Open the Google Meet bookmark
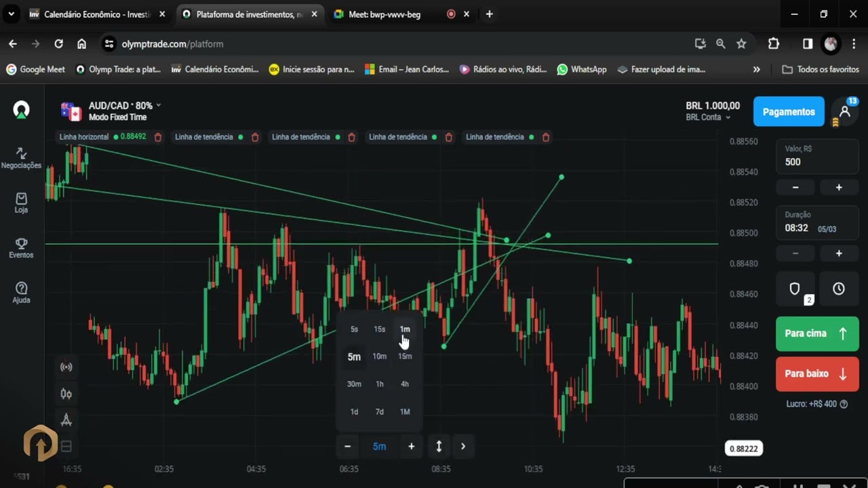The width and height of the screenshot is (868, 488). point(35,69)
